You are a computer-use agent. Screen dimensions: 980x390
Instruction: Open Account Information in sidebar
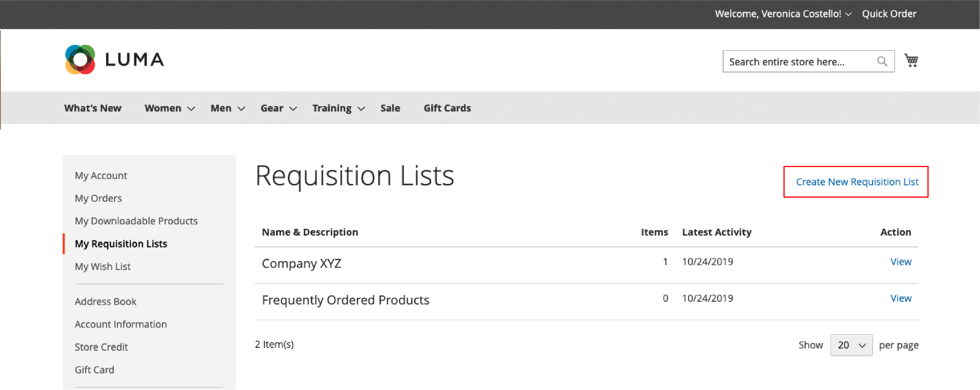121,325
